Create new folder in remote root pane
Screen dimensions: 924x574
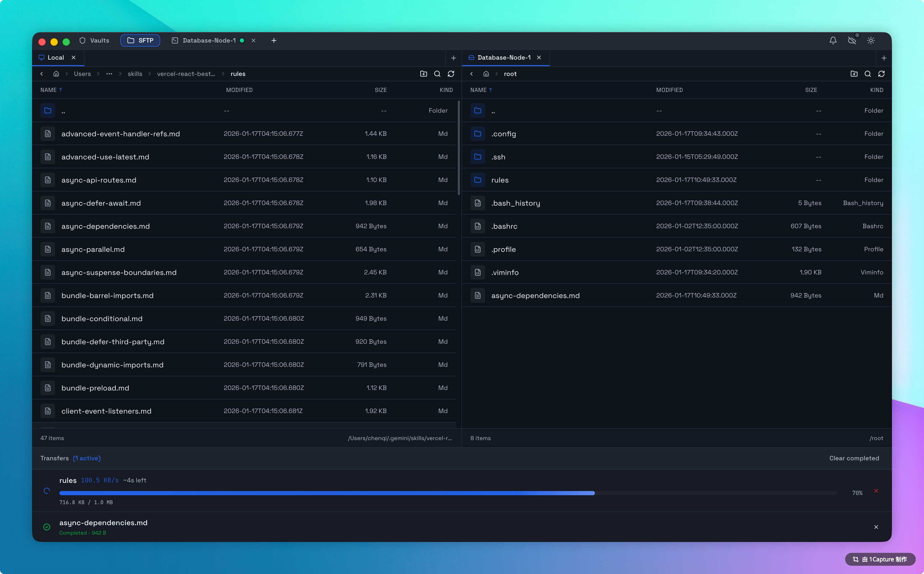coord(854,74)
